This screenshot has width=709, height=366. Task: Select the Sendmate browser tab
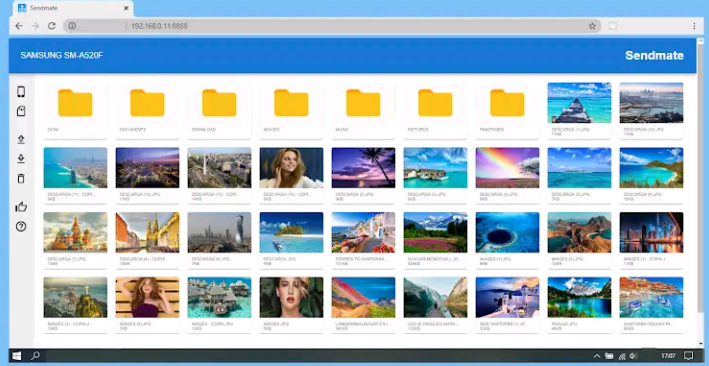72,8
